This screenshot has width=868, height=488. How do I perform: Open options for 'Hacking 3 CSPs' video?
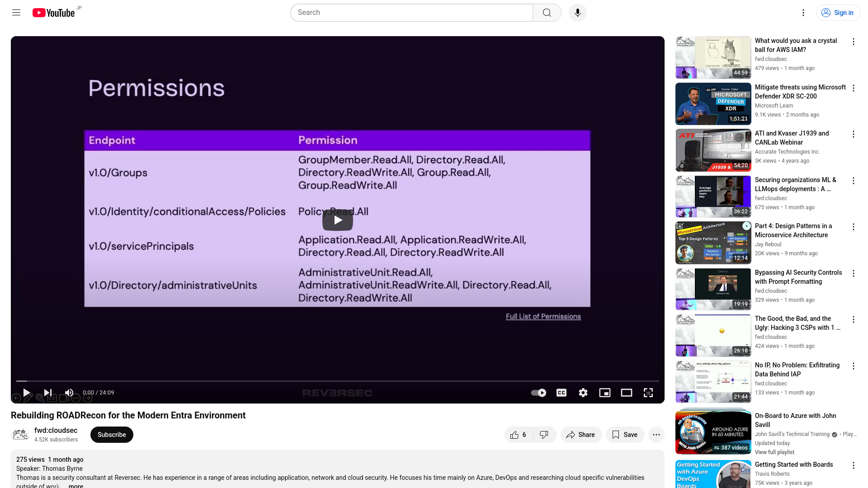[x=854, y=319]
